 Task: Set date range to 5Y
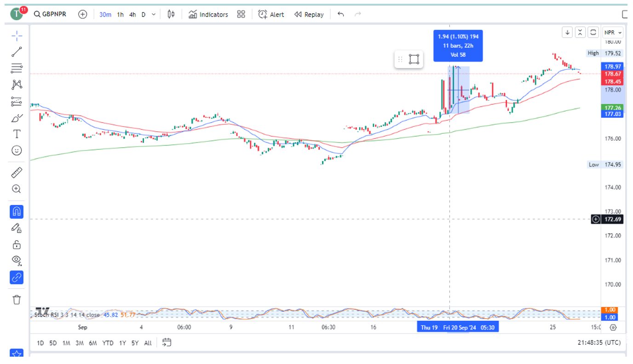135,343
